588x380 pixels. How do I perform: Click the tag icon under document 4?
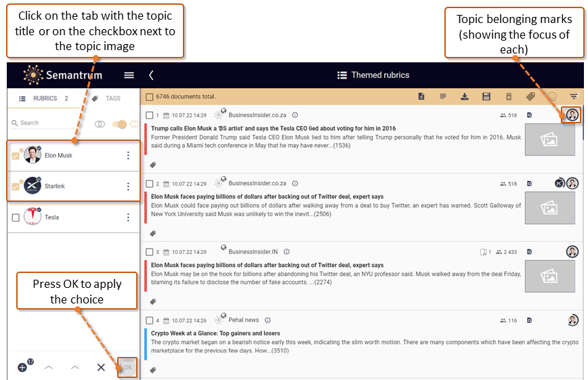coord(153,371)
